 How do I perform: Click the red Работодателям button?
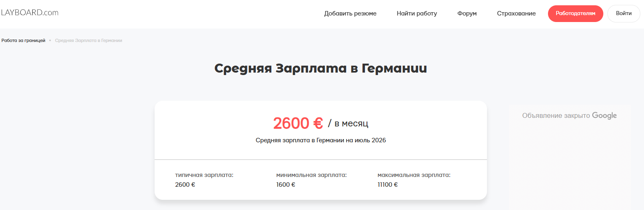coord(575,13)
